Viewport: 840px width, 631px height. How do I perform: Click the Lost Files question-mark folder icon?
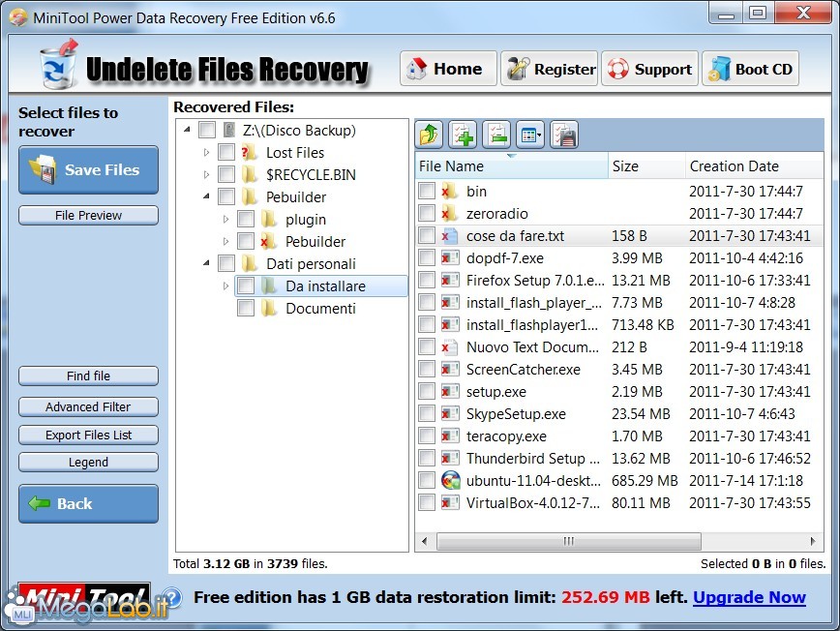[249, 153]
